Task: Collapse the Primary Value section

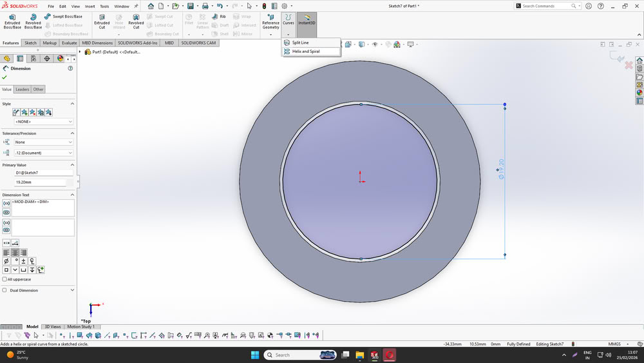Action: click(72, 165)
